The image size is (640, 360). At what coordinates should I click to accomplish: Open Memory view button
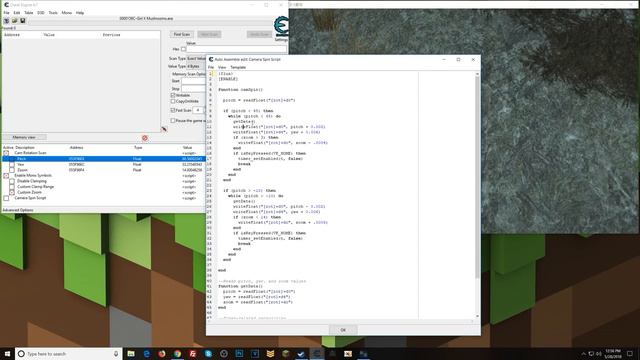coord(24,137)
